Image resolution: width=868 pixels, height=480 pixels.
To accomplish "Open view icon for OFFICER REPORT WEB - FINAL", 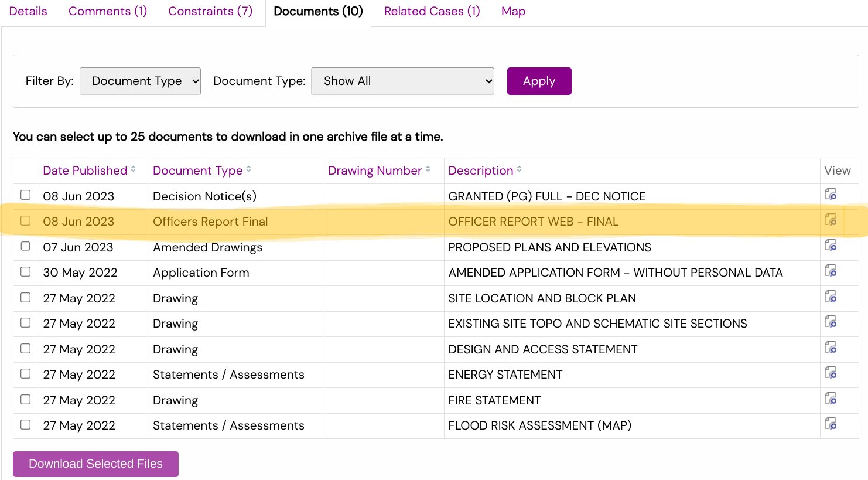I will click(x=831, y=220).
